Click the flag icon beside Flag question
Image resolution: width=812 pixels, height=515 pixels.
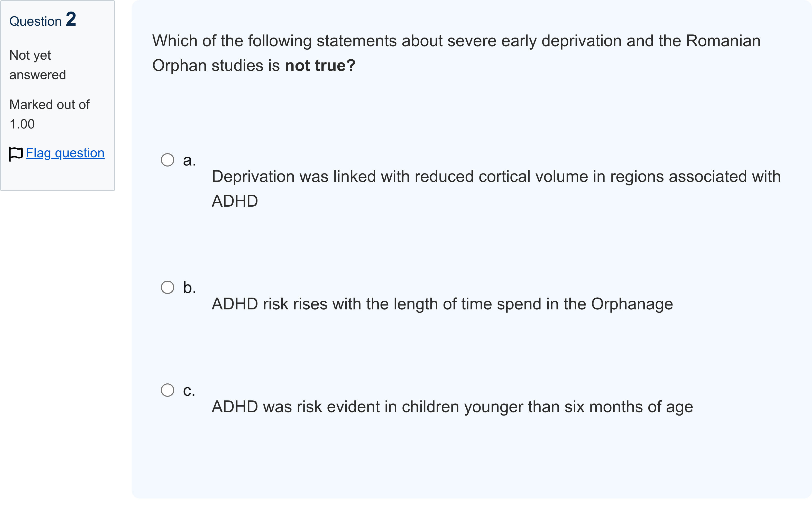(15, 154)
